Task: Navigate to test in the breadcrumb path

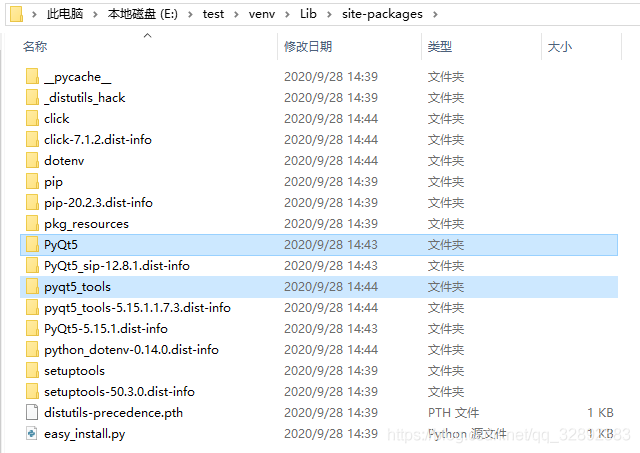Action: (213, 14)
